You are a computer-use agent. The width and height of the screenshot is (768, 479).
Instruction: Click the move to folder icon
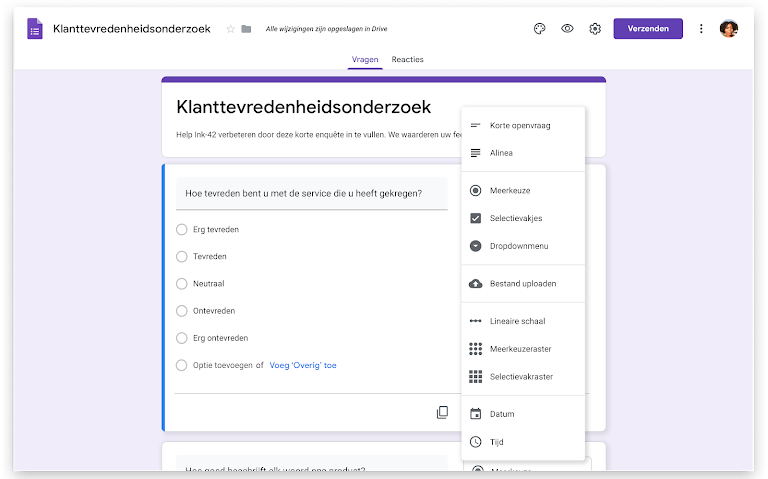pyautogui.click(x=246, y=29)
